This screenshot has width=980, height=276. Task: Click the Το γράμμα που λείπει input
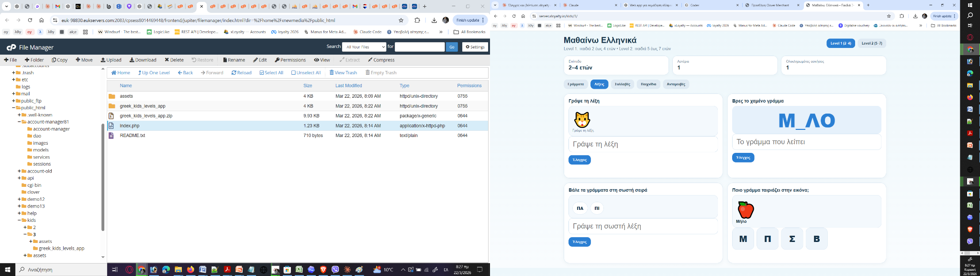[x=807, y=142]
